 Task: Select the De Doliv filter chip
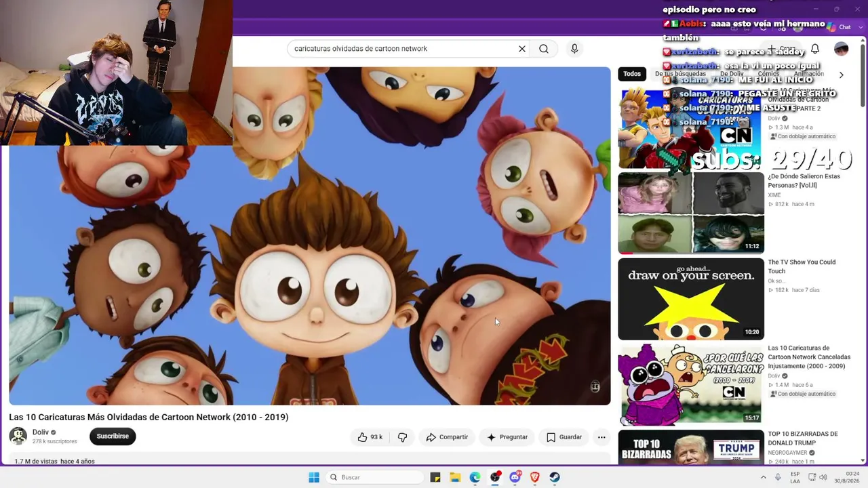coord(732,74)
